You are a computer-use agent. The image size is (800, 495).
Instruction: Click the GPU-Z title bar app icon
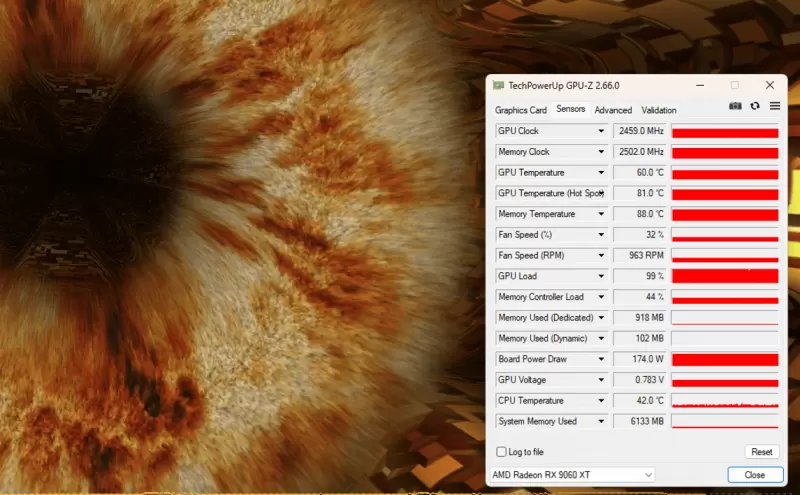point(499,86)
